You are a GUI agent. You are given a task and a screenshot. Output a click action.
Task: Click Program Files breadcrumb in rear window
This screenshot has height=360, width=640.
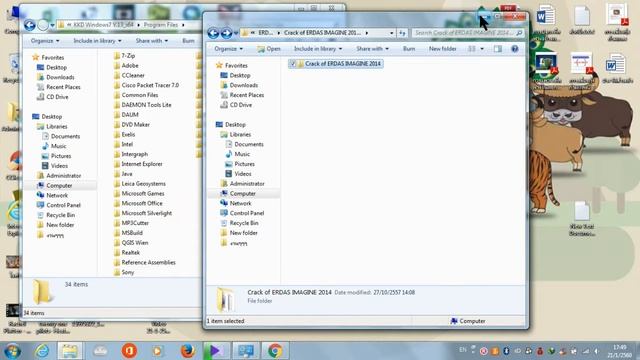(161, 25)
